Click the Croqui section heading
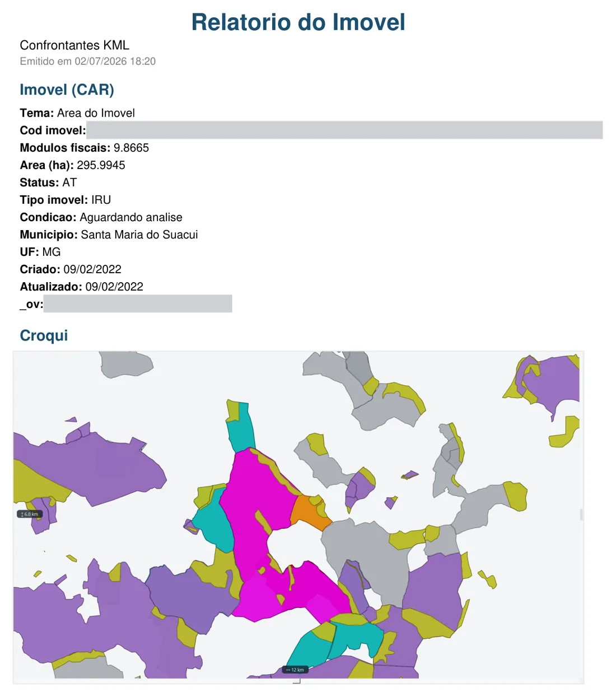 [x=44, y=335]
